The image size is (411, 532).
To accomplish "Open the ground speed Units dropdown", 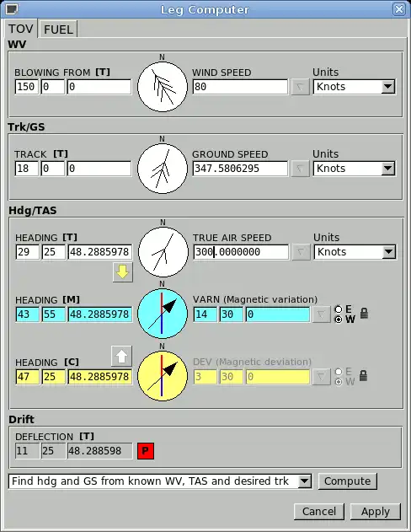I will 354,169.
